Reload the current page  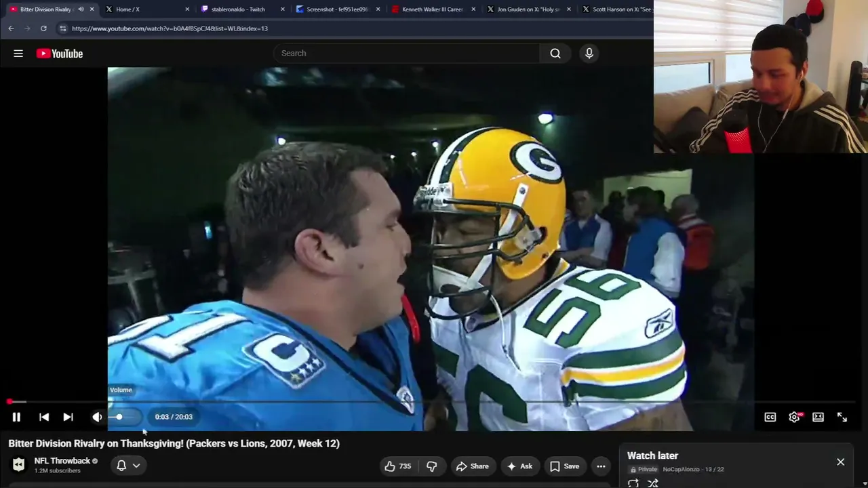[x=43, y=28]
